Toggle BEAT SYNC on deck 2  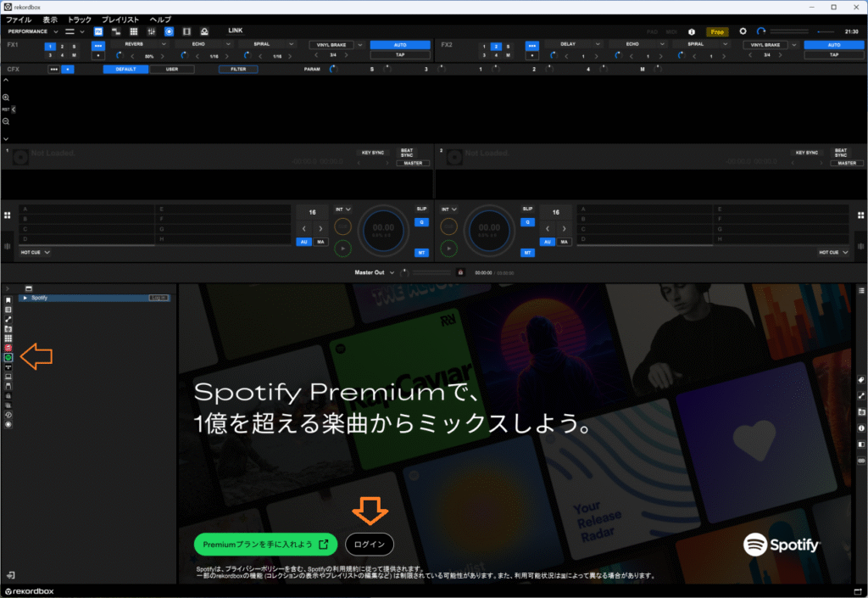[840, 153]
